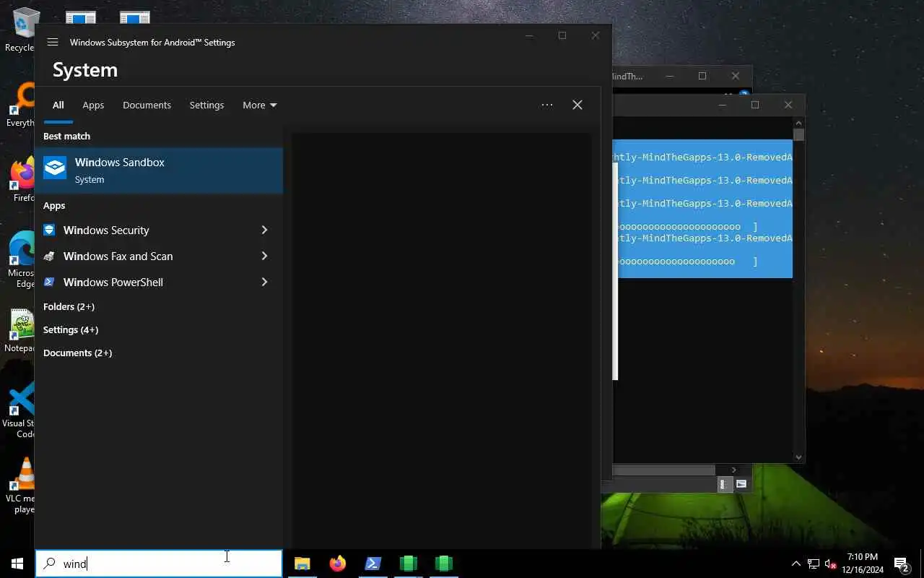
Task: Maximize the console window
Action: (x=755, y=105)
